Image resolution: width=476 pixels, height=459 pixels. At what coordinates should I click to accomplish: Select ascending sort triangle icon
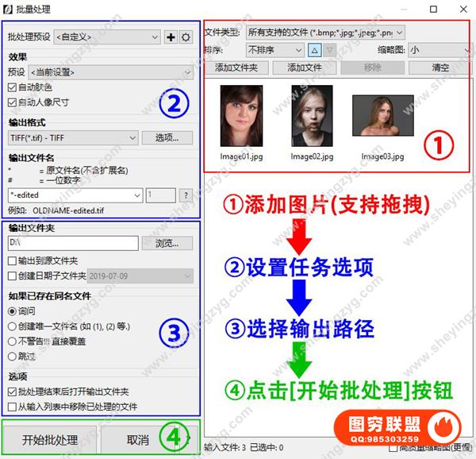314,49
